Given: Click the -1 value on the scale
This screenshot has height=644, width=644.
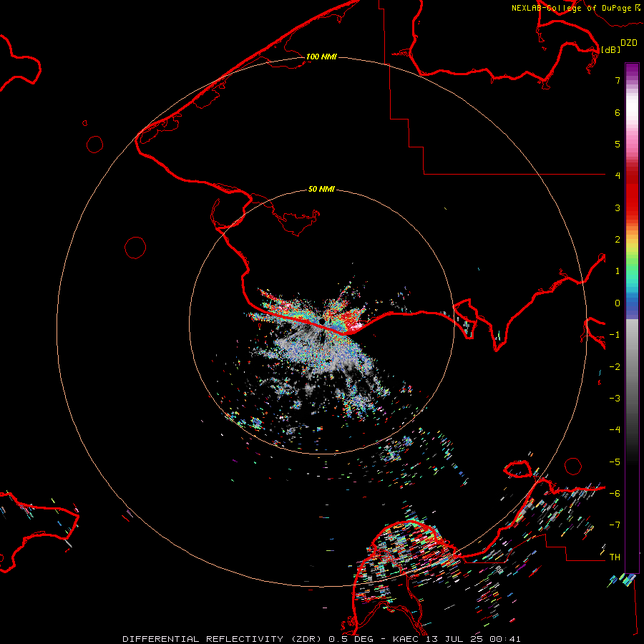Looking at the screenshot, I should tap(615, 335).
